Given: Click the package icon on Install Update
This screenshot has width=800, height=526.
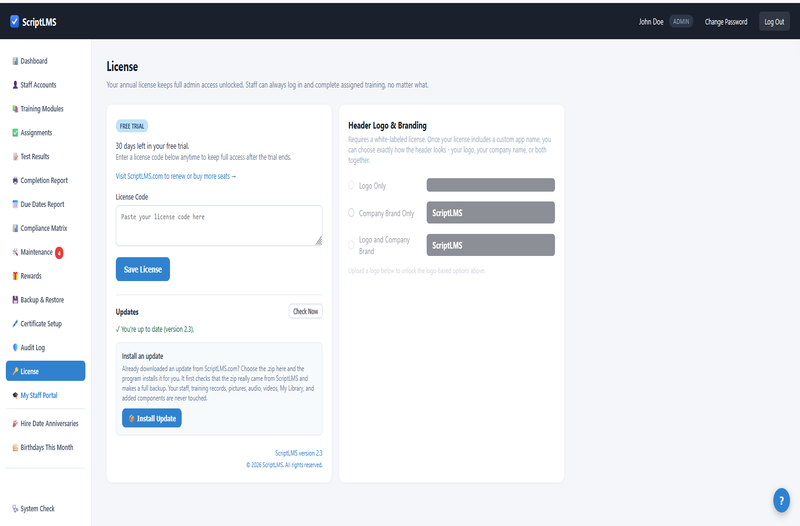Looking at the screenshot, I should coord(131,418).
